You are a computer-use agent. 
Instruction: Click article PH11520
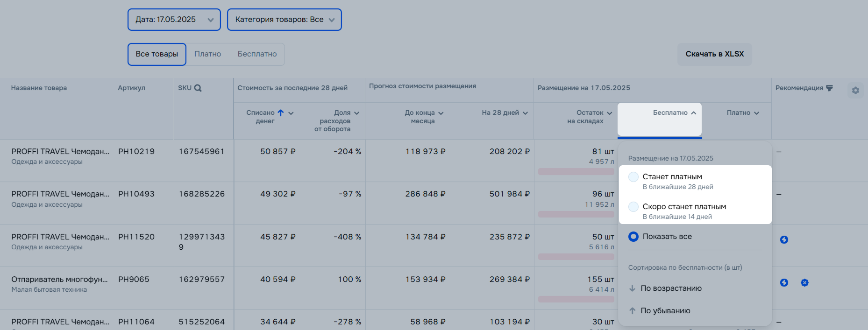(x=136, y=237)
